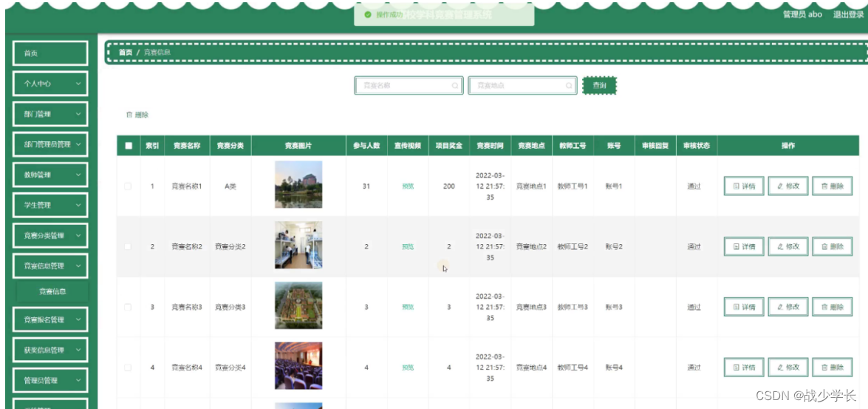
Task: Expand the 竞赛报名管理 sidebar menu
Action: pos(49,320)
